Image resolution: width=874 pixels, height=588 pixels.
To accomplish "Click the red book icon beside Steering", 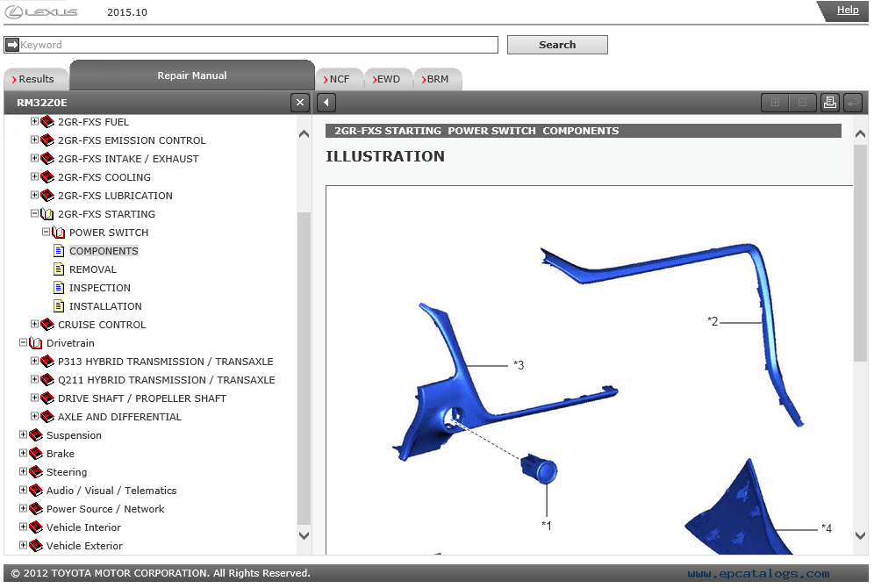I will click(36, 472).
